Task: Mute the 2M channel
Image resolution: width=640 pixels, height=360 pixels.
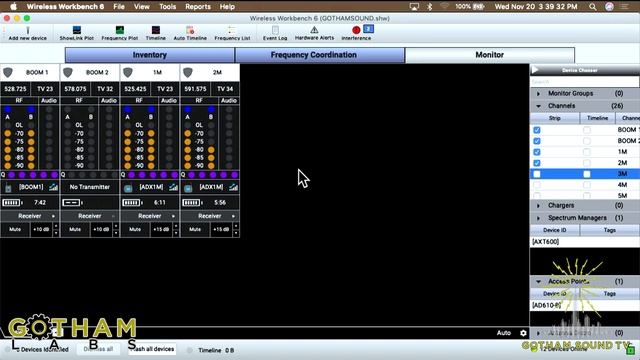Action: (x=195, y=229)
